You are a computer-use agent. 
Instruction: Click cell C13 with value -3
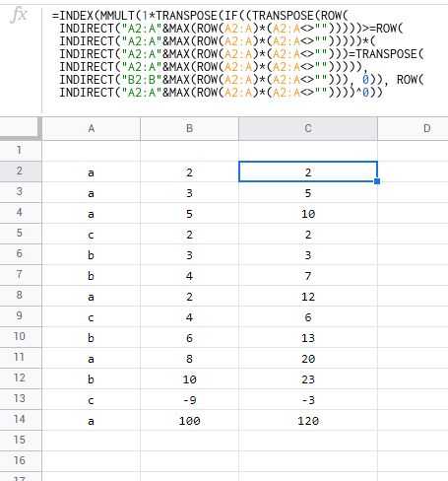[x=308, y=399]
